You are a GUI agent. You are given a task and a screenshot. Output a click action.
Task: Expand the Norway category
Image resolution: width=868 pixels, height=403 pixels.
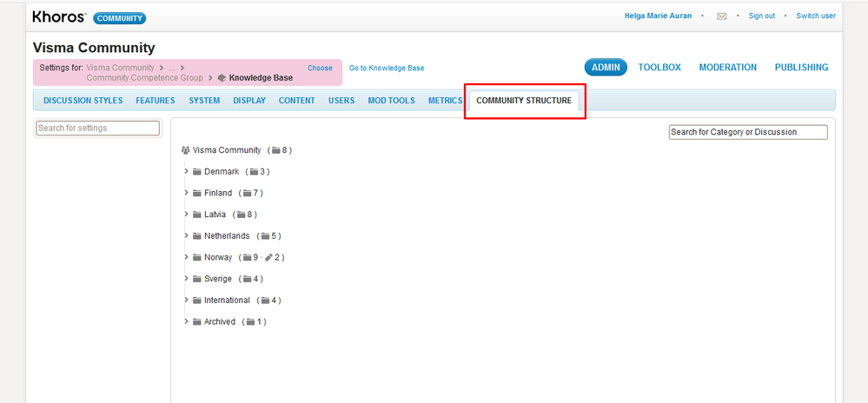coord(187,257)
